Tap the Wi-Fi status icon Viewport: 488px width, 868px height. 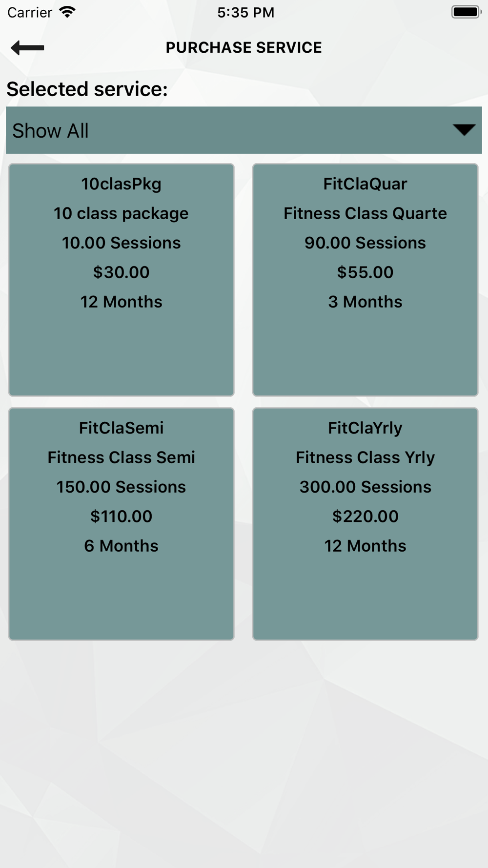67,12
